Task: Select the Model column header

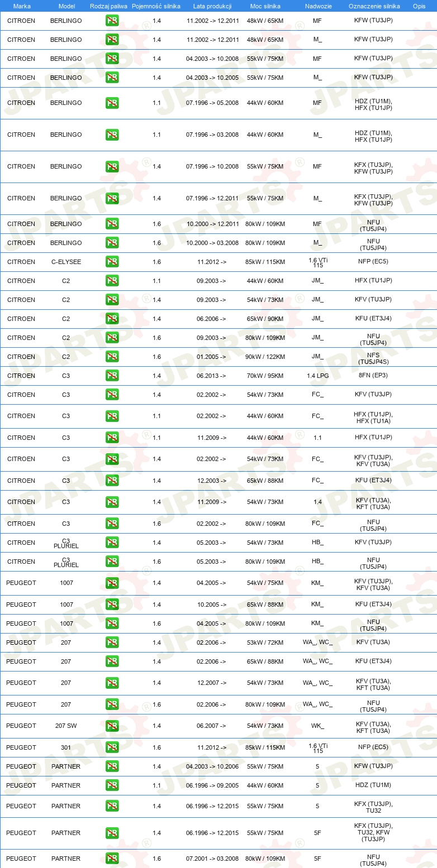Action: (66, 6)
